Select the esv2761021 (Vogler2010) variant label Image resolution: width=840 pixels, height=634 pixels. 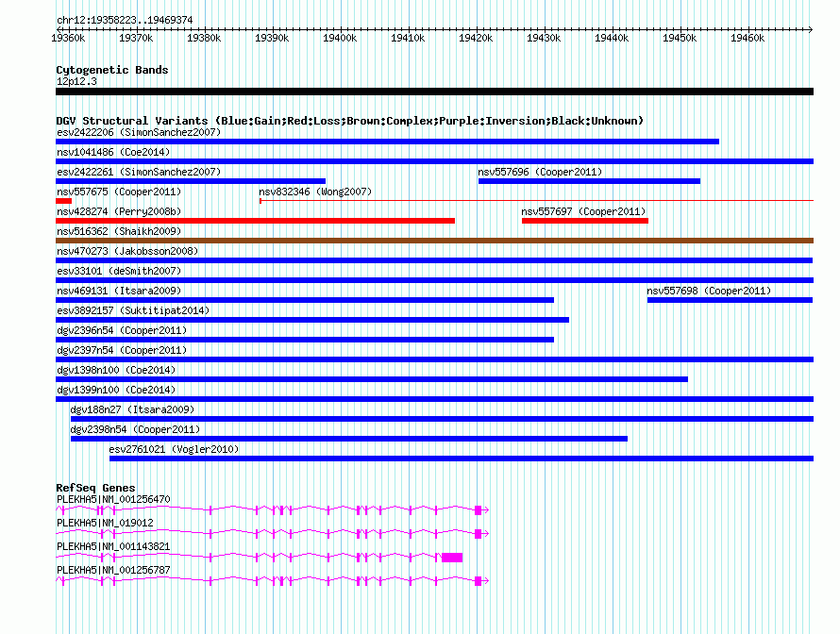174,449
